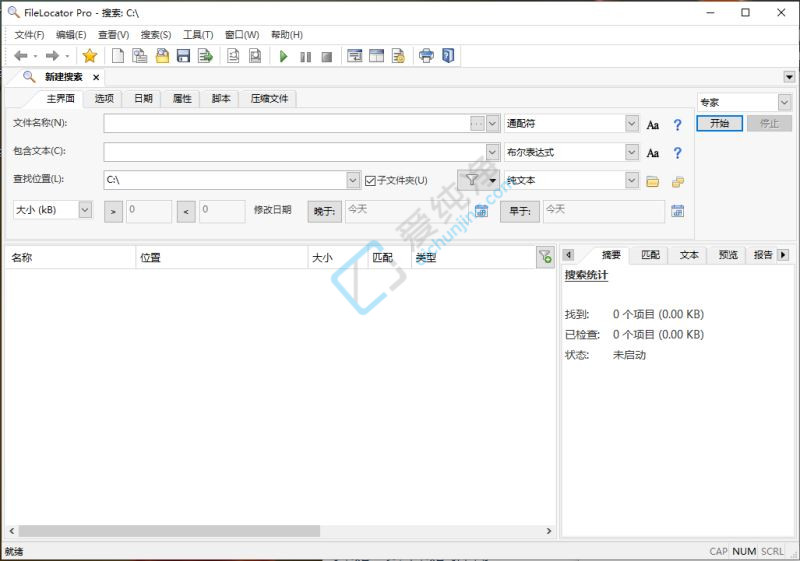Click the magnifier icon on 新建搜索 tab
The width and height of the screenshot is (800, 561).
[x=29, y=77]
